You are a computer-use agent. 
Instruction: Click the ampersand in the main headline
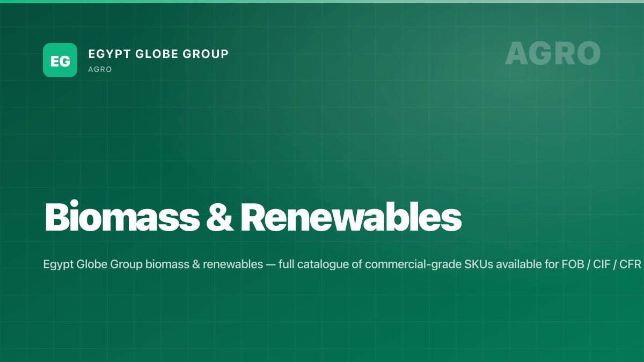[218, 218]
